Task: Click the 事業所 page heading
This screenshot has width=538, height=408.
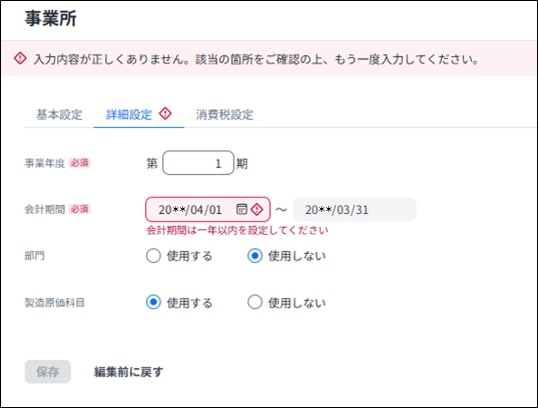Action: pyautogui.click(x=51, y=19)
